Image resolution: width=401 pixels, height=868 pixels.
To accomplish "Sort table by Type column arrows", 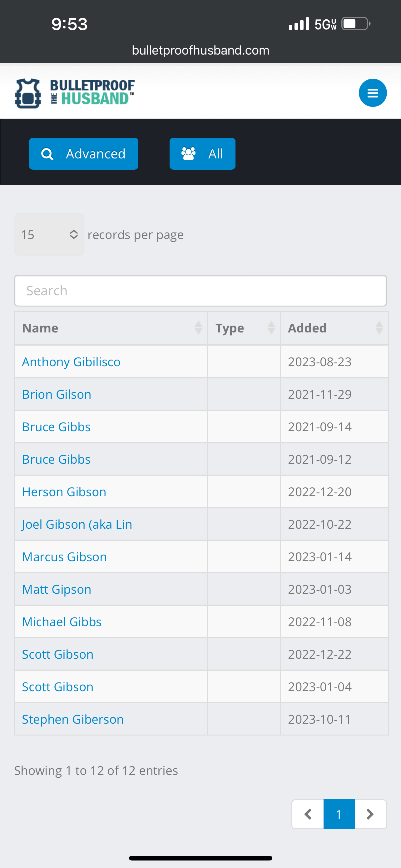I will point(271,328).
